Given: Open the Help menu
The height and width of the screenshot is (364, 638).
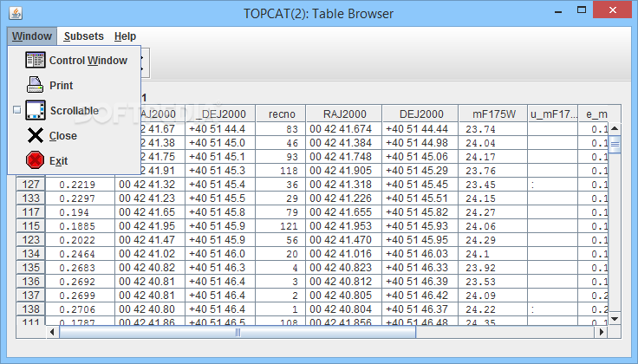Looking at the screenshot, I should click(x=125, y=36).
